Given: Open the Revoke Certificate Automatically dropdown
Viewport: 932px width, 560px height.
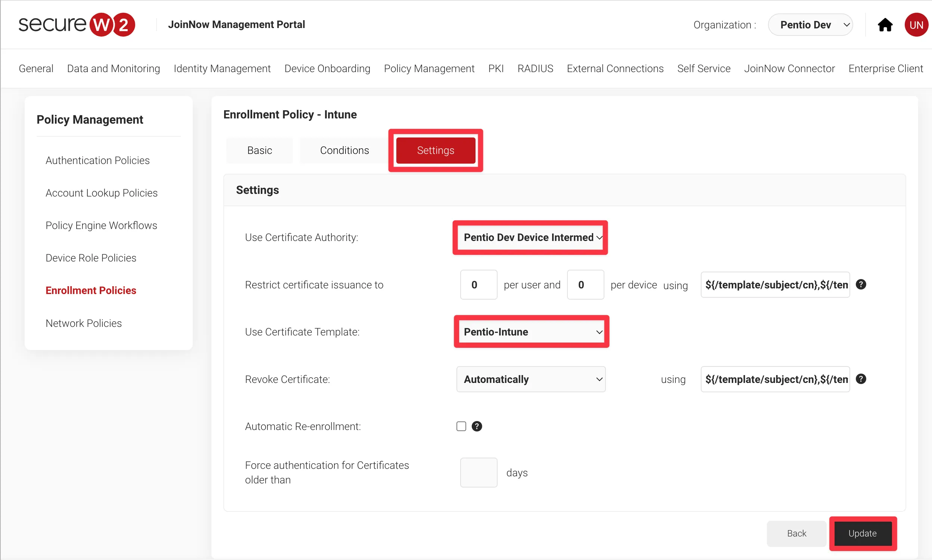Looking at the screenshot, I should coord(531,379).
